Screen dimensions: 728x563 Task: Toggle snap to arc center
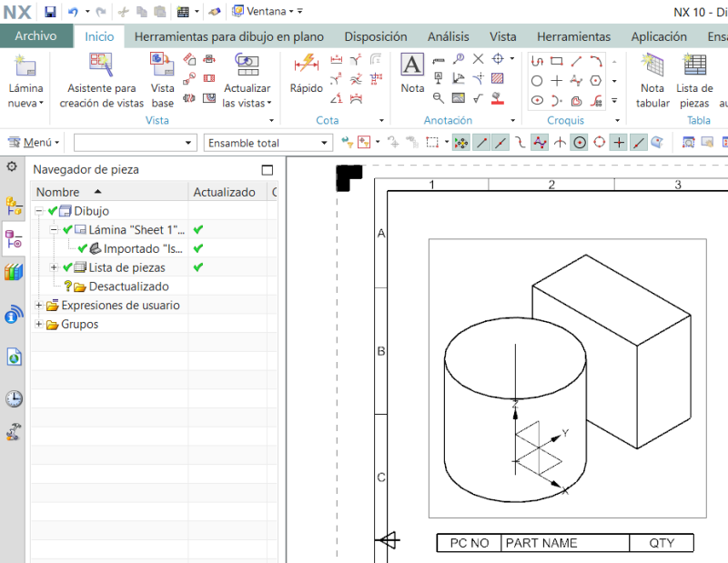(580, 143)
